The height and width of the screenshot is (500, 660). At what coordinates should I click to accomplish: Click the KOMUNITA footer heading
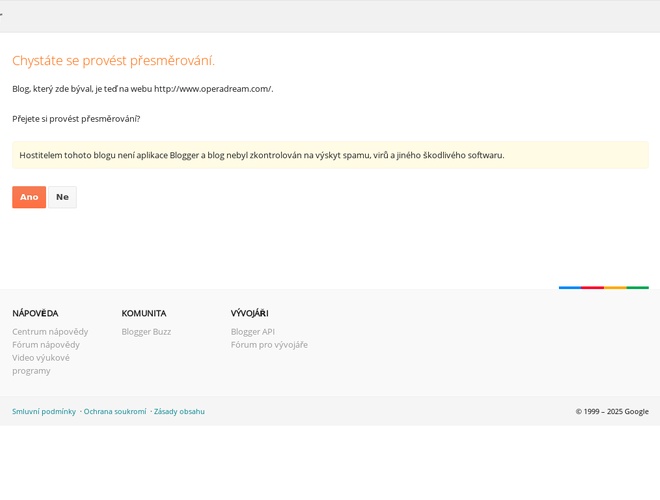click(144, 313)
